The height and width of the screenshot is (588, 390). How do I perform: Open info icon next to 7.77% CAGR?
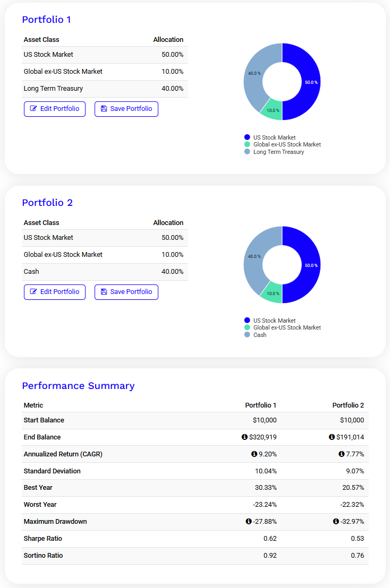pos(342,454)
